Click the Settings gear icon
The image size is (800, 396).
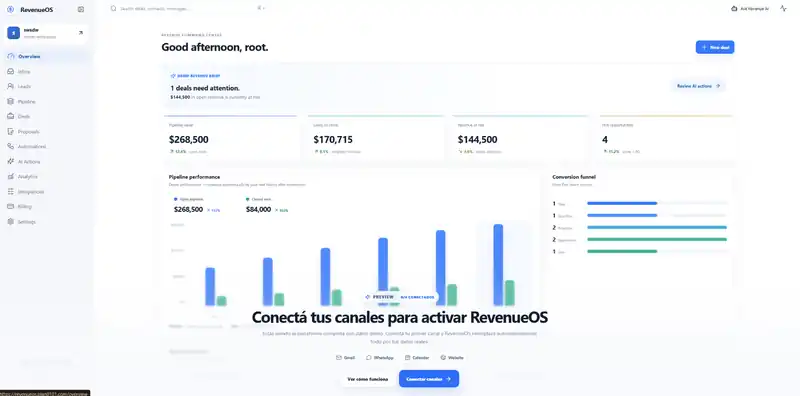point(11,221)
